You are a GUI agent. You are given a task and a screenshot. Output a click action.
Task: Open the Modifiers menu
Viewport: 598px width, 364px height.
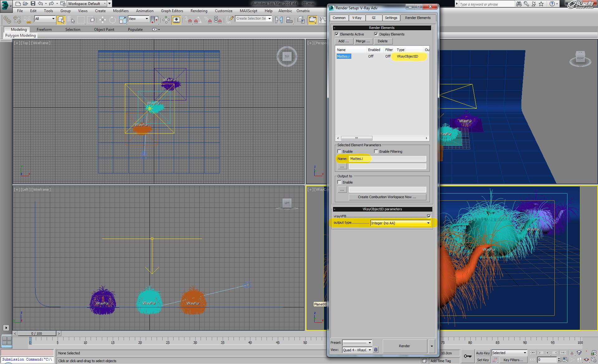pos(121,11)
